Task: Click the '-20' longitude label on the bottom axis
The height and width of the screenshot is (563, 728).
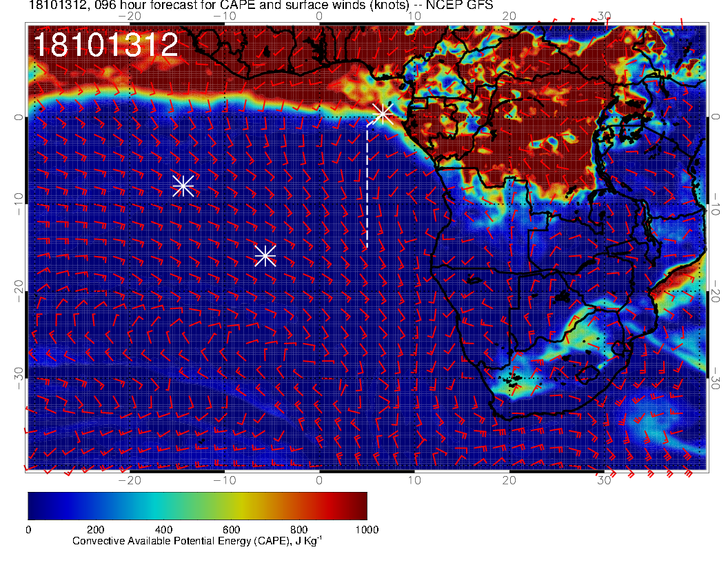Action: click(130, 480)
